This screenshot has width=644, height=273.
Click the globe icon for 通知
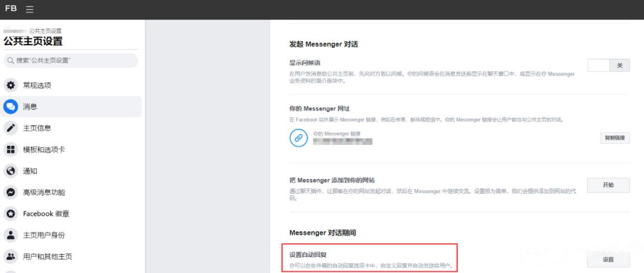(x=11, y=171)
